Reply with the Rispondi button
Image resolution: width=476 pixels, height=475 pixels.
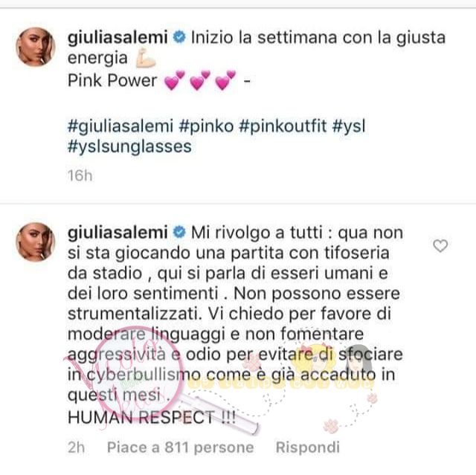307,447
